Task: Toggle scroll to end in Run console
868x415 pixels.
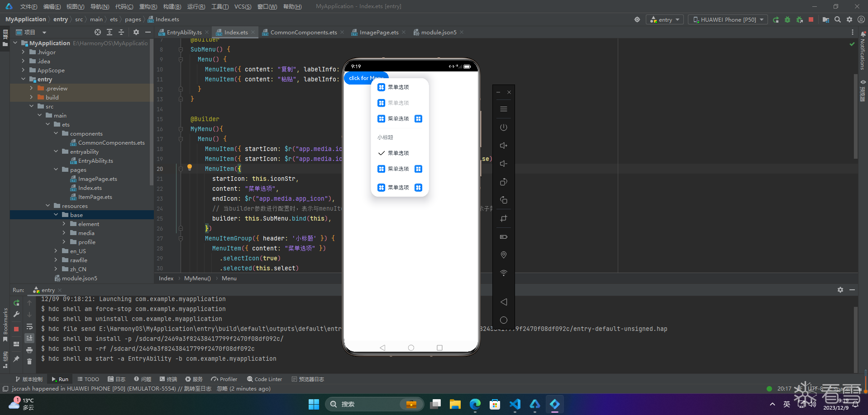Action: [29, 338]
